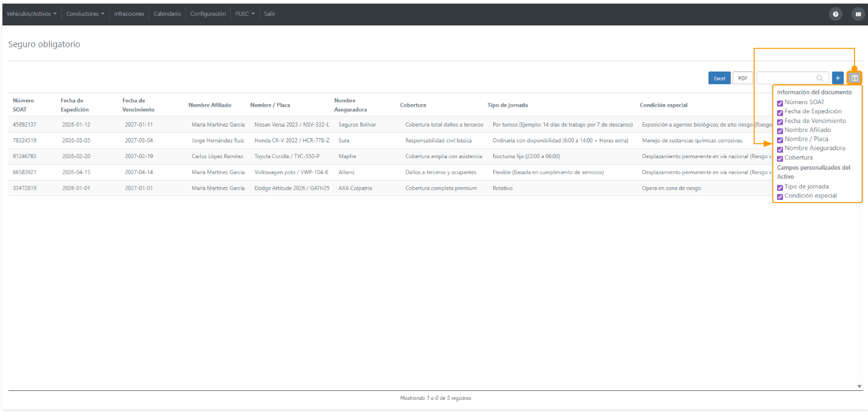Screen dimensions: 868x412
Task: Open the apps grid icon in top bar
Action: click(858, 14)
